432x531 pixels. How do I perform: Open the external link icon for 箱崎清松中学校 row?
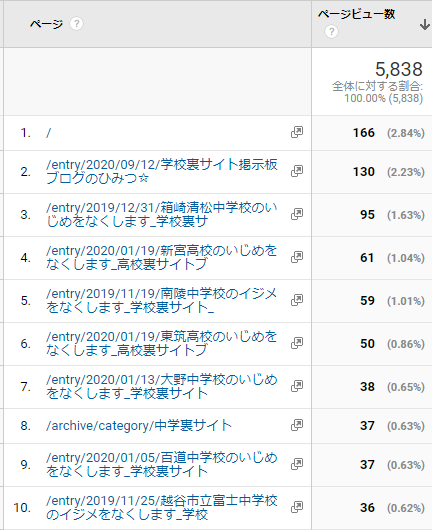tap(297, 214)
